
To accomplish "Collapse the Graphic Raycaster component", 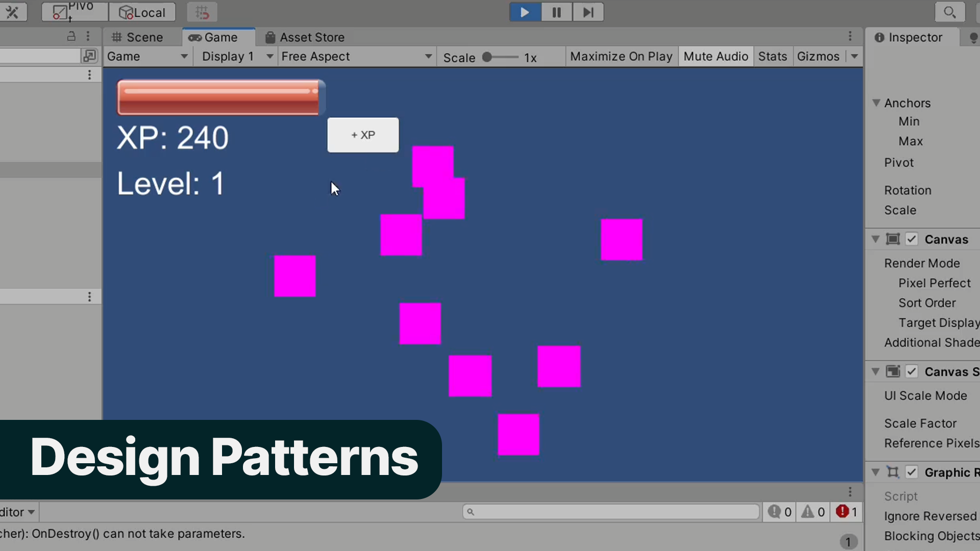I will coord(875,472).
